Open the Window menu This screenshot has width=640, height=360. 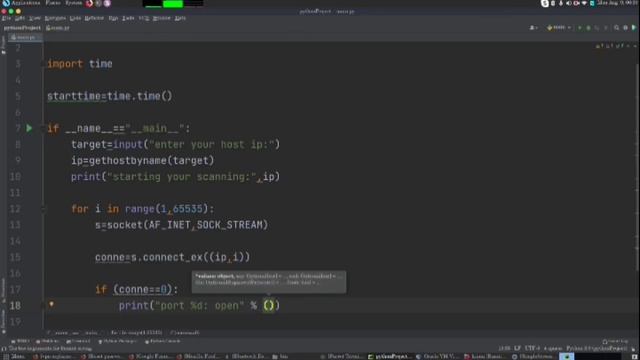point(161,18)
